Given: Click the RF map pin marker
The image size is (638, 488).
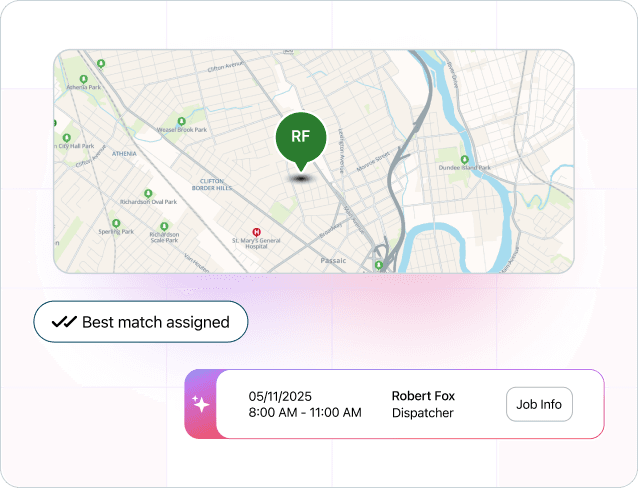Looking at the screenshot, I should tap(300, 140).
